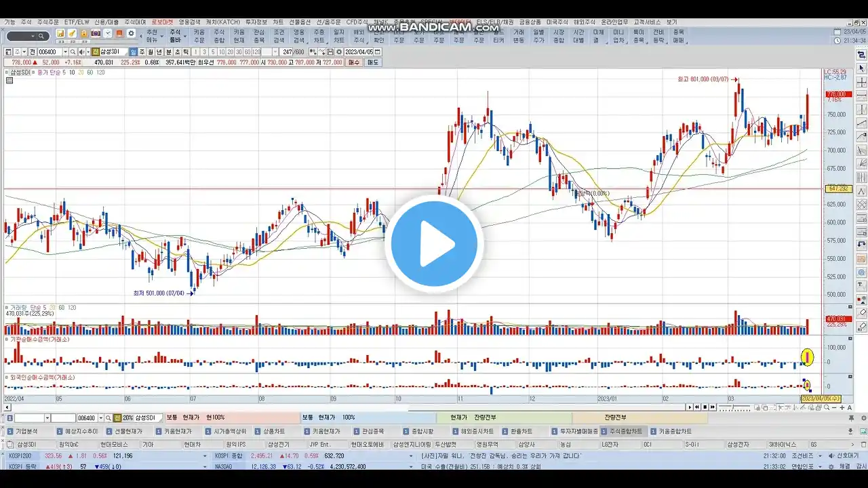The width and height of the screenshot is (868, 488).
Task: Click the 관심종목 toolbar button
Action: click(259, 36)
